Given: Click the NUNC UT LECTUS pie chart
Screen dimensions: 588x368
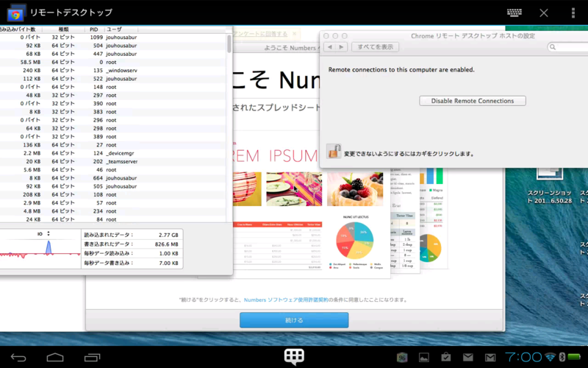Looking at the screenshot, I should pyautogui.click(x=355, y=241).
